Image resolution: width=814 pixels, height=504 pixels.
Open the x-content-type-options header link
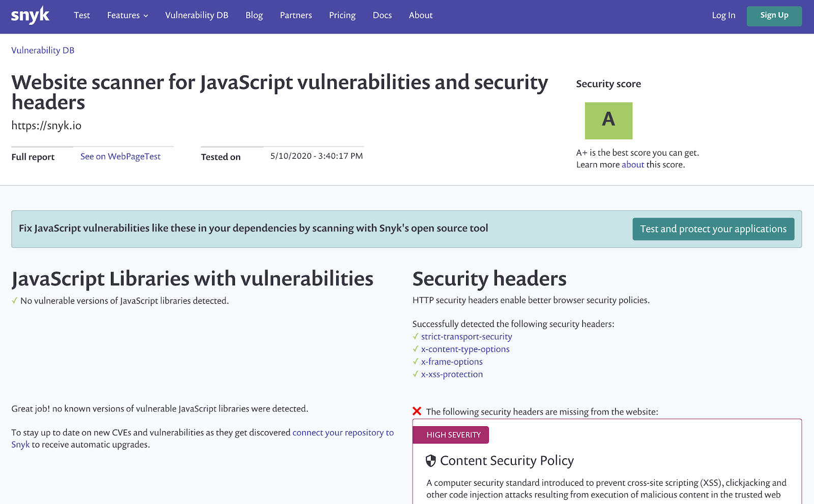click(465, 349)
